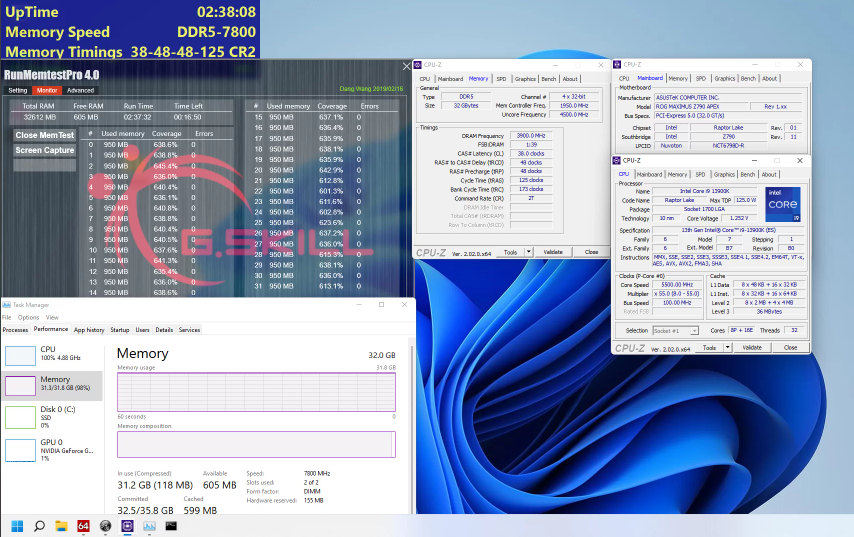
Task: Open Task Manager taskbar icon
Action: (x=149, y=526)
